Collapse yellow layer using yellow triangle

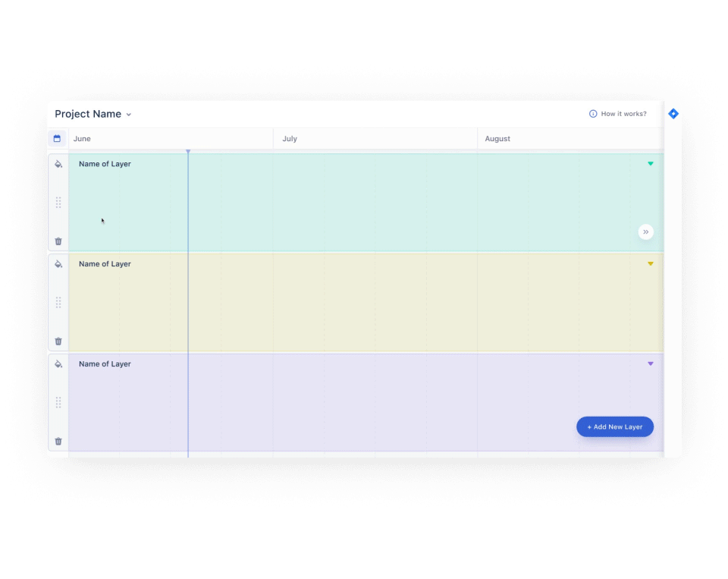point(651,264)
